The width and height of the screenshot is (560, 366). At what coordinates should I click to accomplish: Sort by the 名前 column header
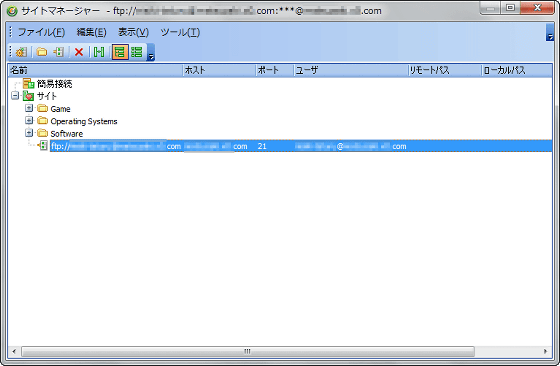[95, 70]
